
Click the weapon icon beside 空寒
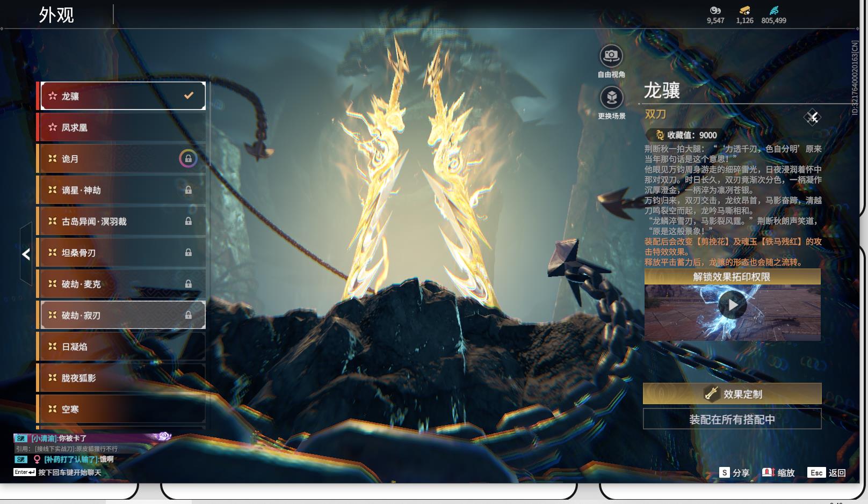53,409
